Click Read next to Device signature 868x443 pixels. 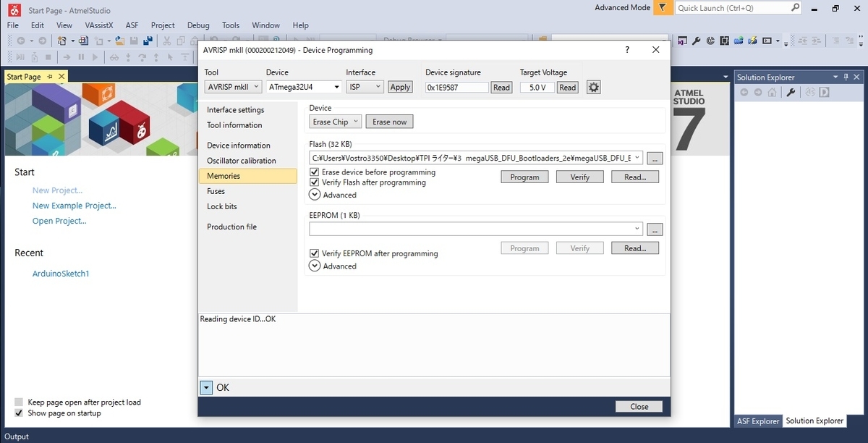(501, 87)
